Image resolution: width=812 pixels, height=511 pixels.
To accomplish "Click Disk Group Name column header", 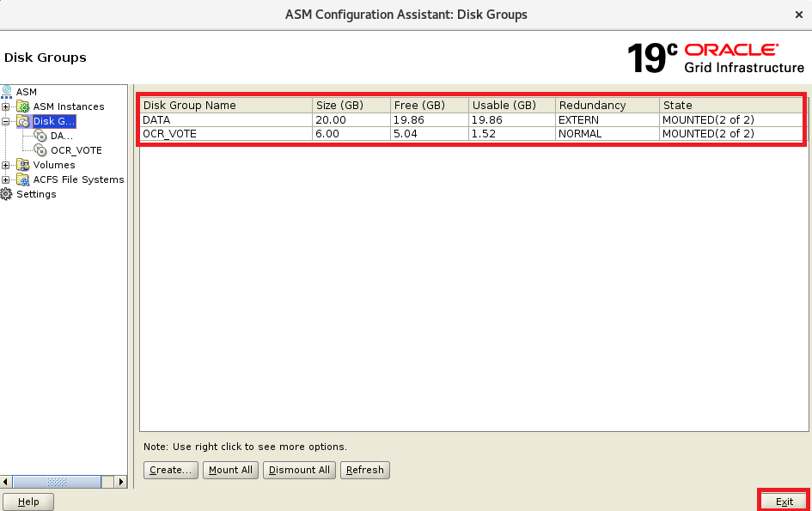I will [226, 105].
